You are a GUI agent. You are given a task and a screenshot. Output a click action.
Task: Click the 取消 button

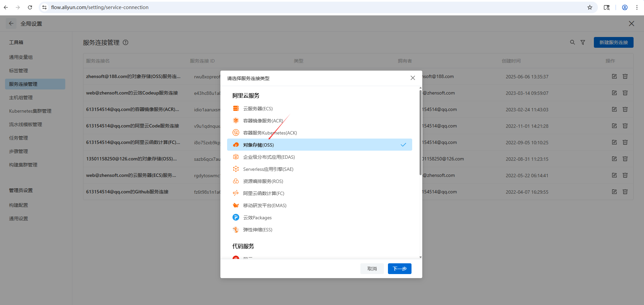pos(372,269)
